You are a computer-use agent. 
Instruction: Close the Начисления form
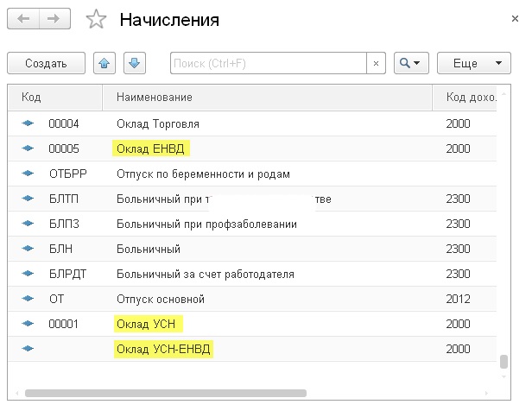coord(515,19)
